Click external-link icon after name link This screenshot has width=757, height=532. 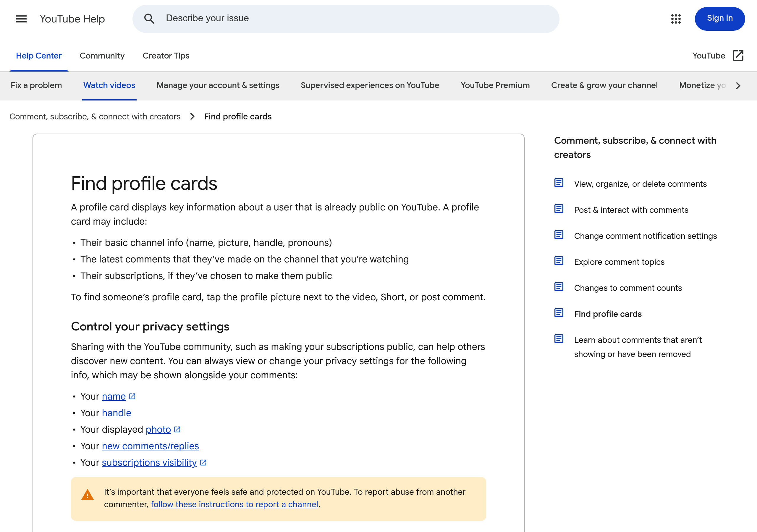click(x=132, y=396)
